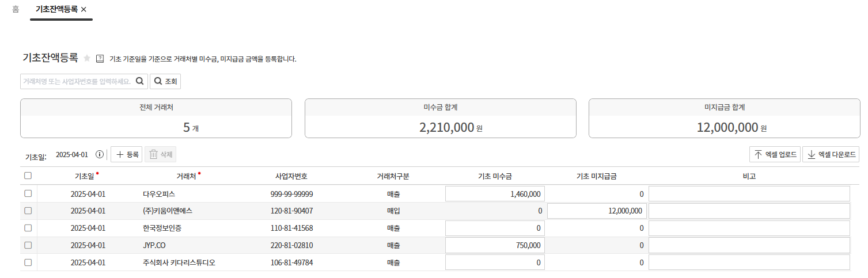
Task: Click the info icon next to 기초일 date
Action: pyautogui.click(x=100, y=154)
